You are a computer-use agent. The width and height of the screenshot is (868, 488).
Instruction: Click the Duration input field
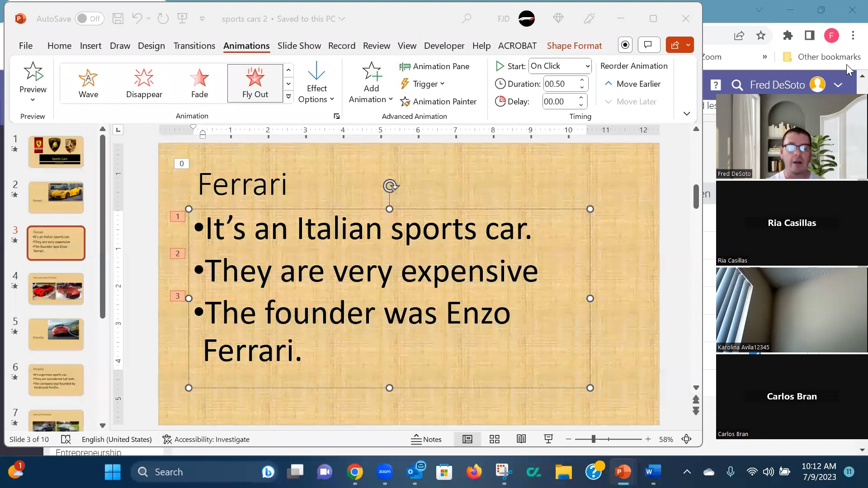(560, 84)
